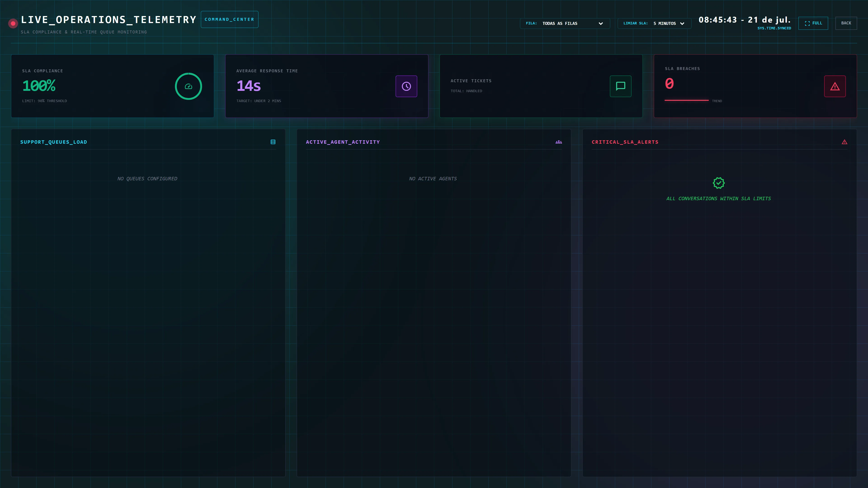Click the LIVE_OPERATIONS_TELEMETRY title

(108, 19)
